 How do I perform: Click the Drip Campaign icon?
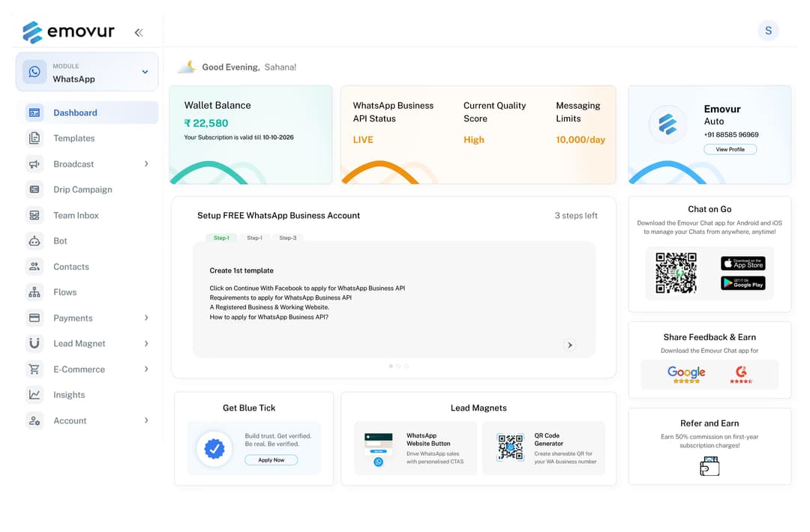(34, 190)
